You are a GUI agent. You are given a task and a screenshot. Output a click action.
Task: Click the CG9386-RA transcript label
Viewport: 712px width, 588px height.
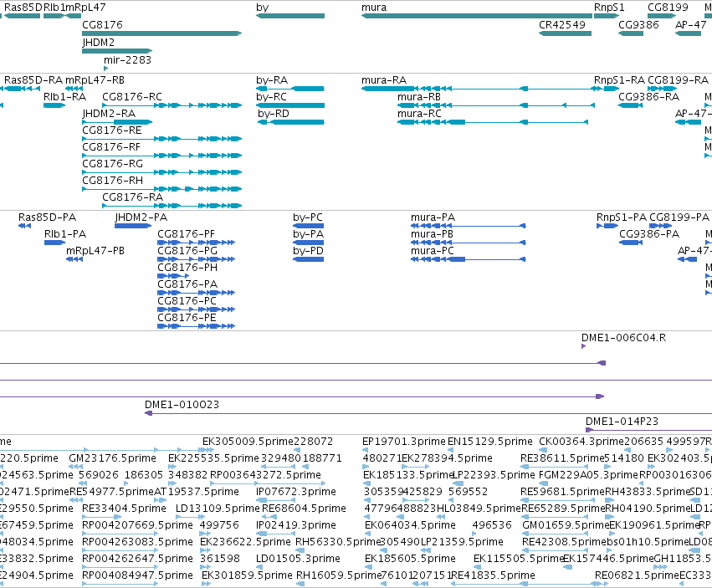[649, 97]
